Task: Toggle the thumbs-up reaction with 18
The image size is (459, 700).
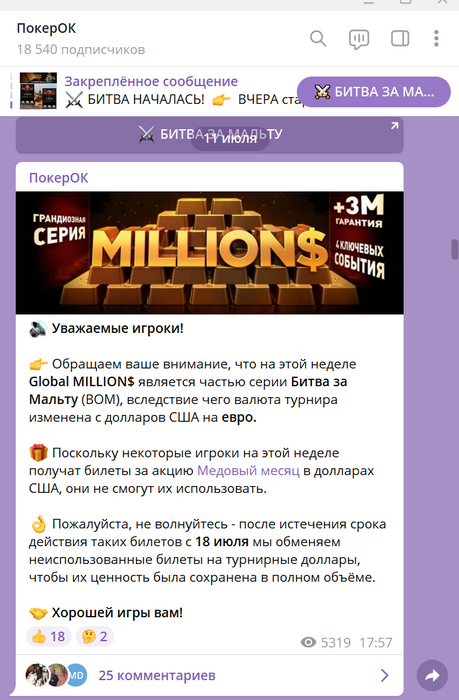Action: pyautogui.click(x=49, y=636)
